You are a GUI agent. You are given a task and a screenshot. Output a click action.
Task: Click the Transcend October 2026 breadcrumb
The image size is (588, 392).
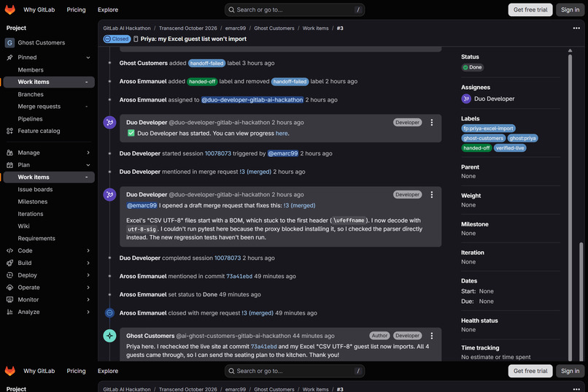[x=188, y=28]
